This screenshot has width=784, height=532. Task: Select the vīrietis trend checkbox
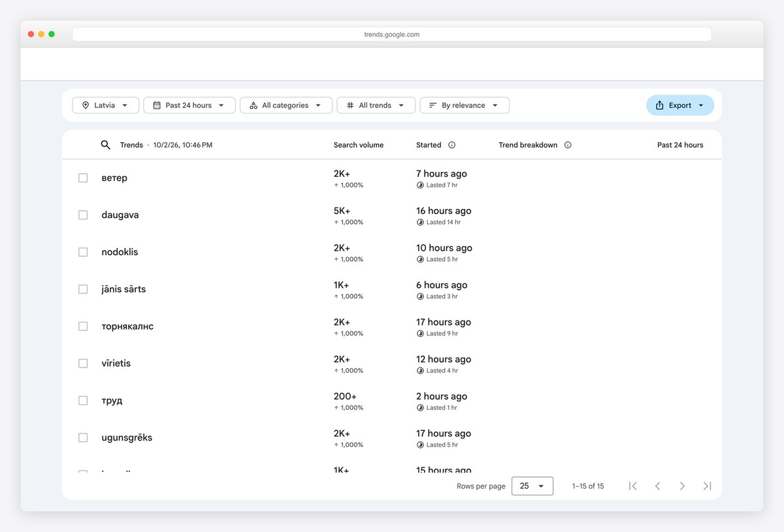83,364
